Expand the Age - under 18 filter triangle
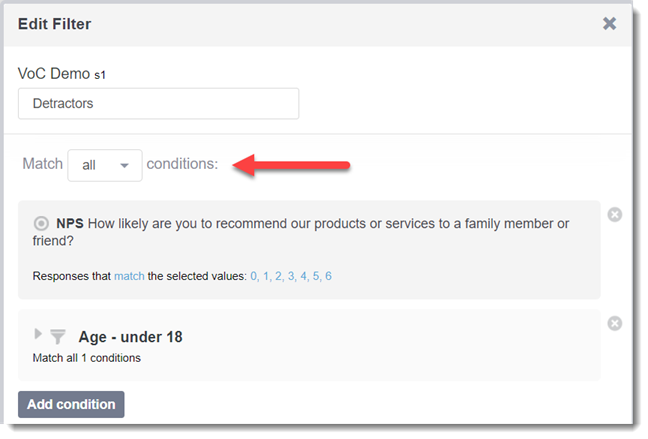 point(38,334)
